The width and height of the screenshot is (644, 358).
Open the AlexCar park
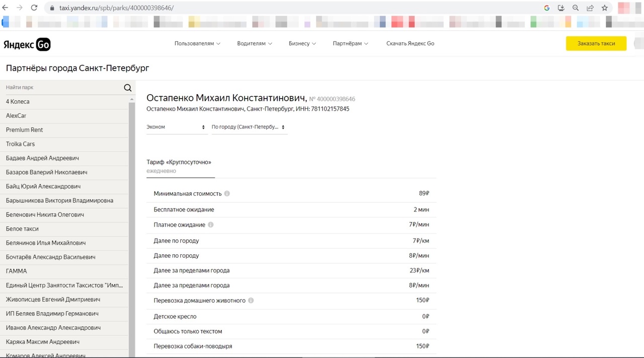64,116
